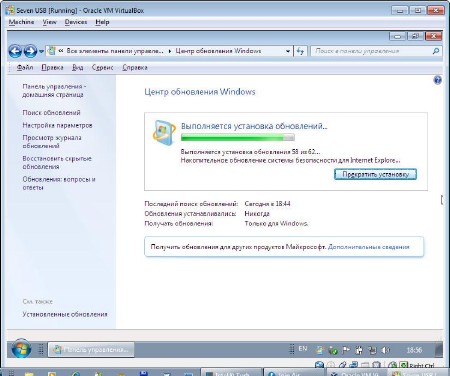Screen dimensions: 450x376
Task: Click the guest clock showing 18:56
Action: point(414,350)
